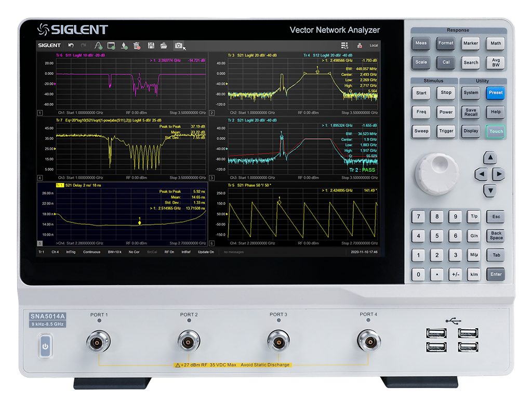Add a marker with the marker-plus icon

click(124, 46)
